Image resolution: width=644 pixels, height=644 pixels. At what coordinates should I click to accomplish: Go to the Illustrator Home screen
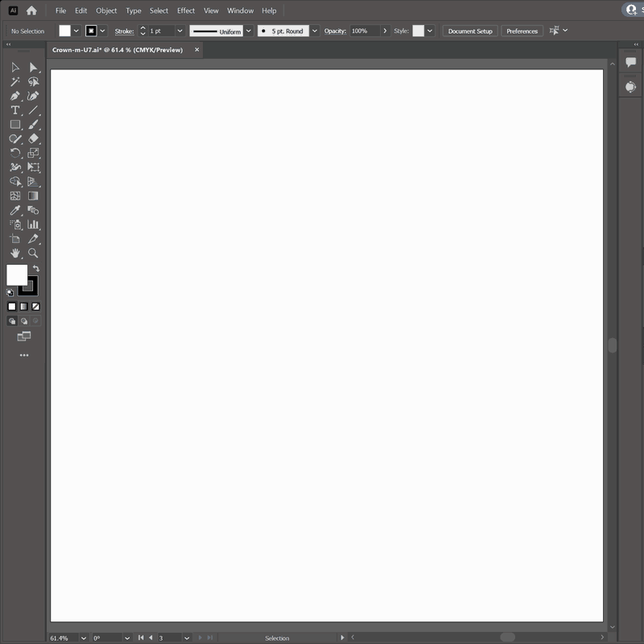[x=31, y=10]
